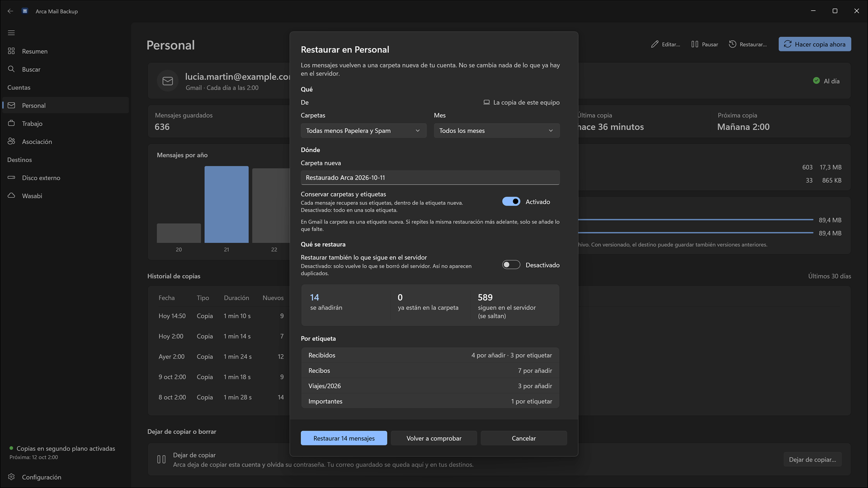Viewport: 868px width, 488px height.
Task: Click the Asociación people icon
Action: [x=11, y=141]
